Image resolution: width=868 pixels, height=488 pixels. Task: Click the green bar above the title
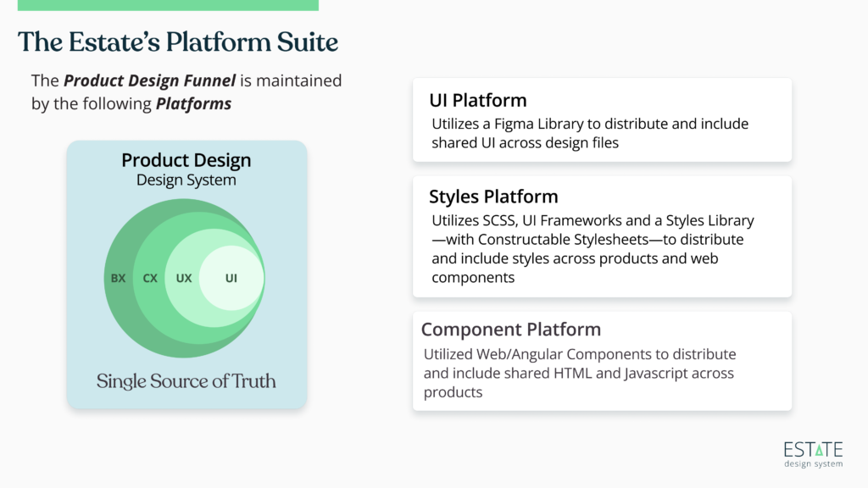[x=168, y=5]
